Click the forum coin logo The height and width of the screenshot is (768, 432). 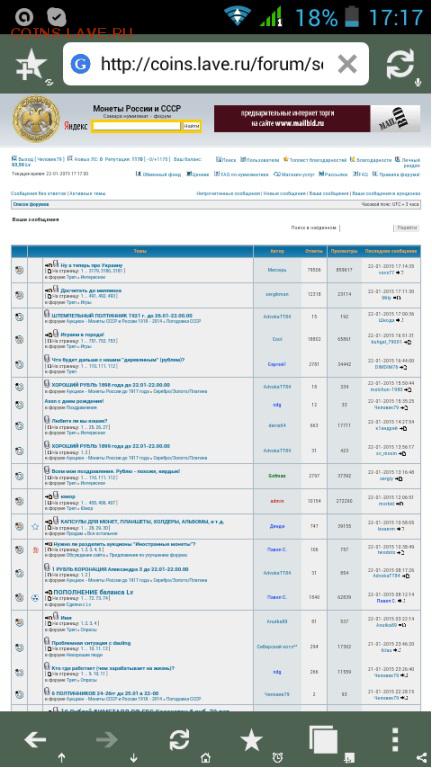point(36,119)
